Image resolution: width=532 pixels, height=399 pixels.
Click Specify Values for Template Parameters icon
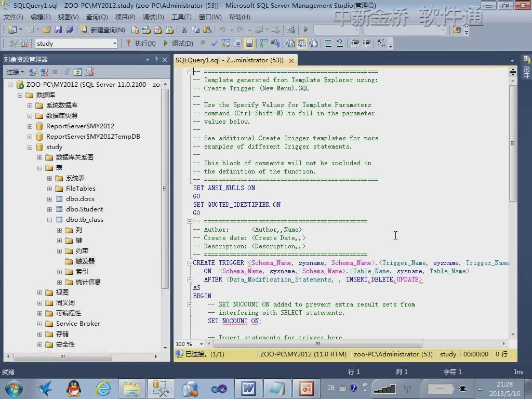pos(381,44)
